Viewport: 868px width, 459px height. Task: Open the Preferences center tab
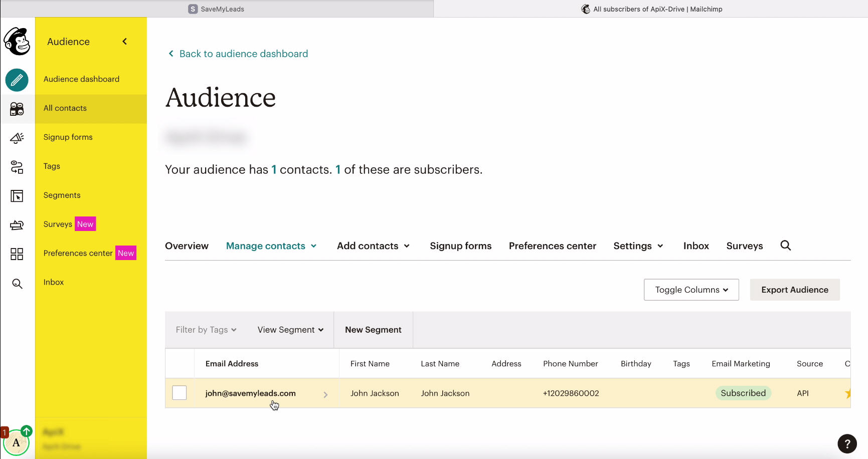(553, 246)
